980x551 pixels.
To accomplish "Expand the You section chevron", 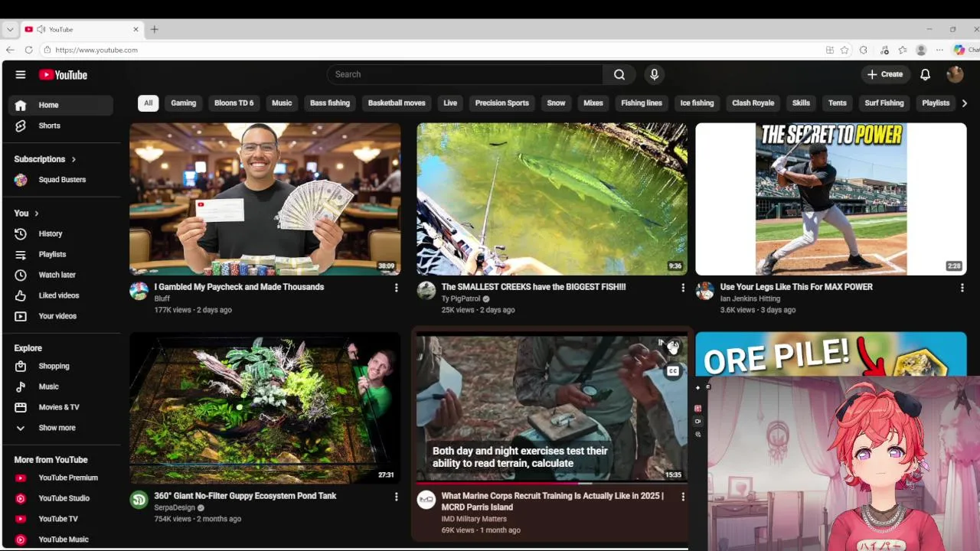I will pyautogui.click(x=36, y=214).
